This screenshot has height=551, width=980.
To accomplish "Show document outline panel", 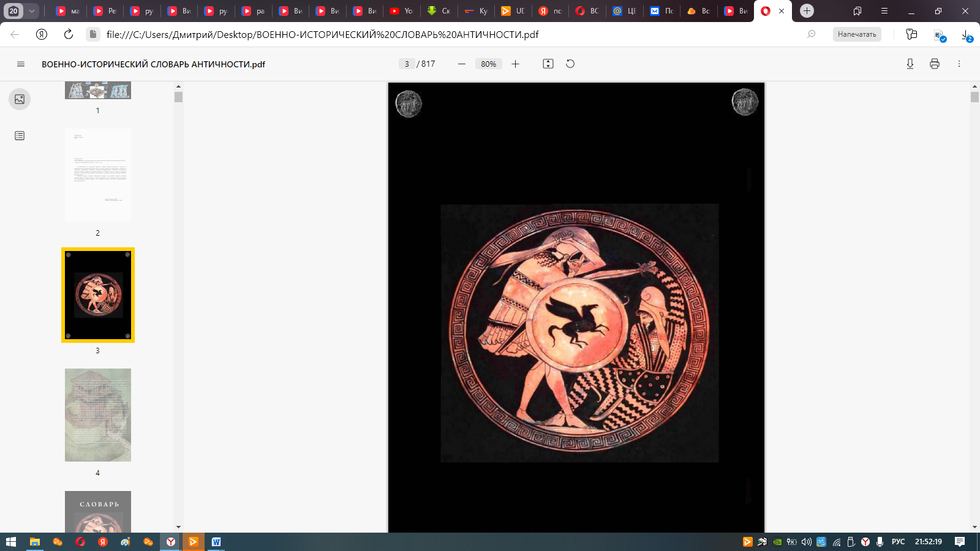I will pos(20,136).
